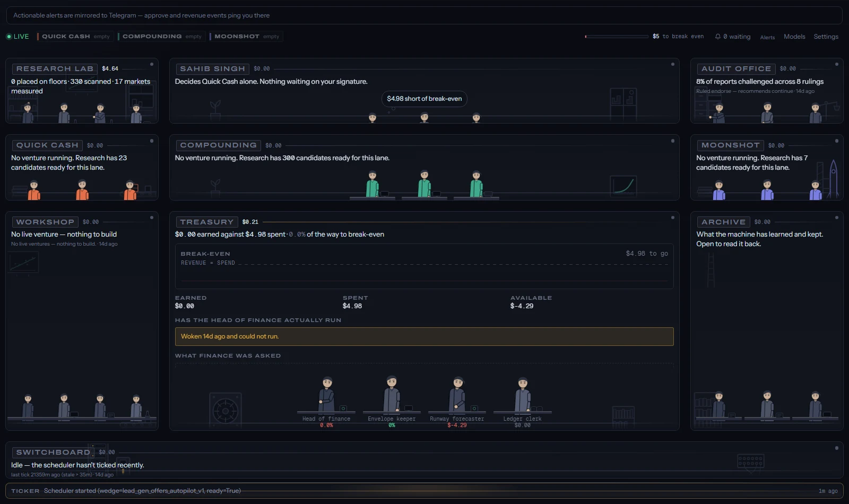This screenshot has height=504, width=849.
Task: Click the growth chart icon in Compounding room
Action: 623,186
